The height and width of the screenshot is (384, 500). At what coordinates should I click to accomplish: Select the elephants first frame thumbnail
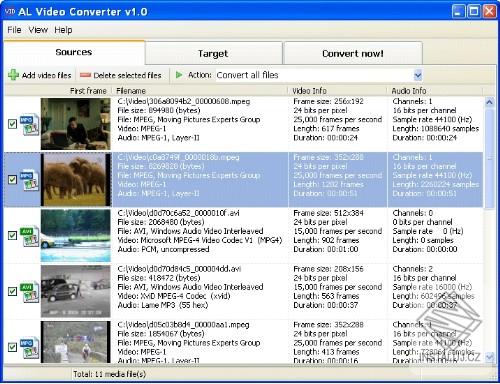pos(76,180)
